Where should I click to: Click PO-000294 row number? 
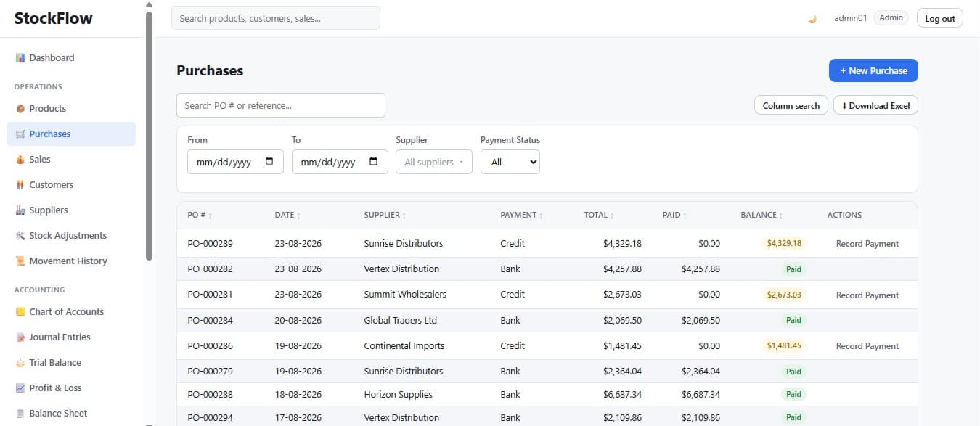[210, 418]
